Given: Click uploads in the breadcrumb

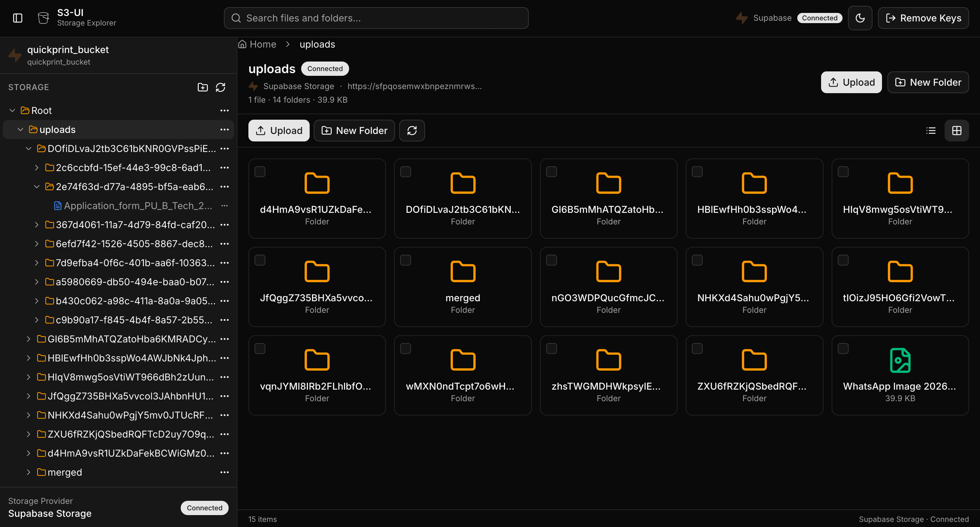Looking at the screenshot, I should click(x=317, y=44).
